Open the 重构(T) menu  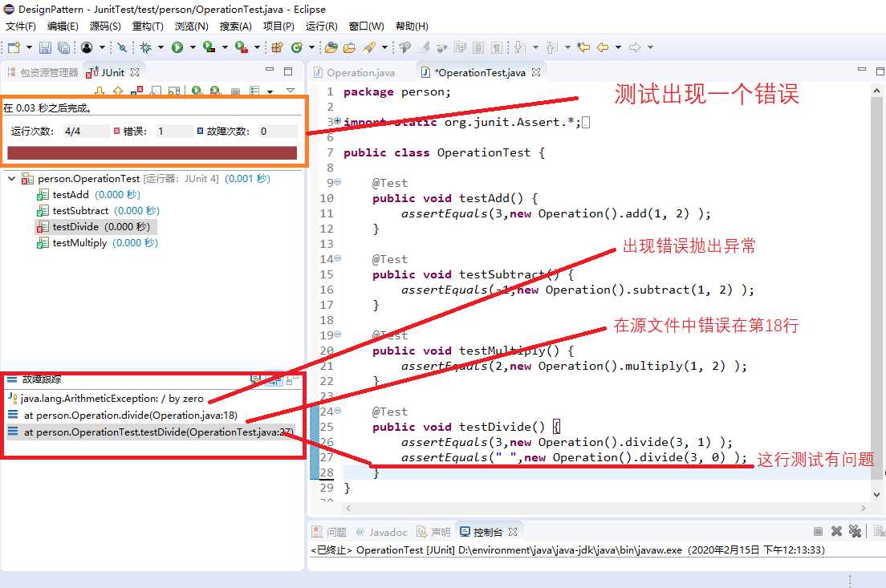tap(148, 26)
